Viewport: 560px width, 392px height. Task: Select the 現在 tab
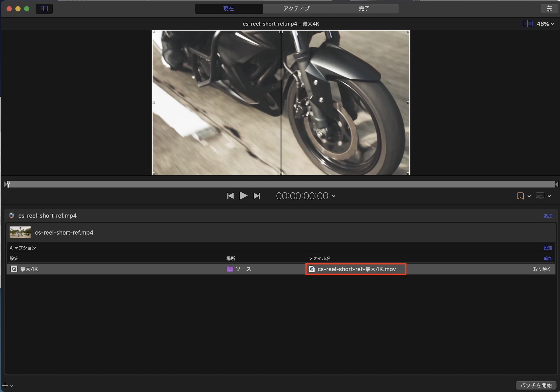click(228, 9)
